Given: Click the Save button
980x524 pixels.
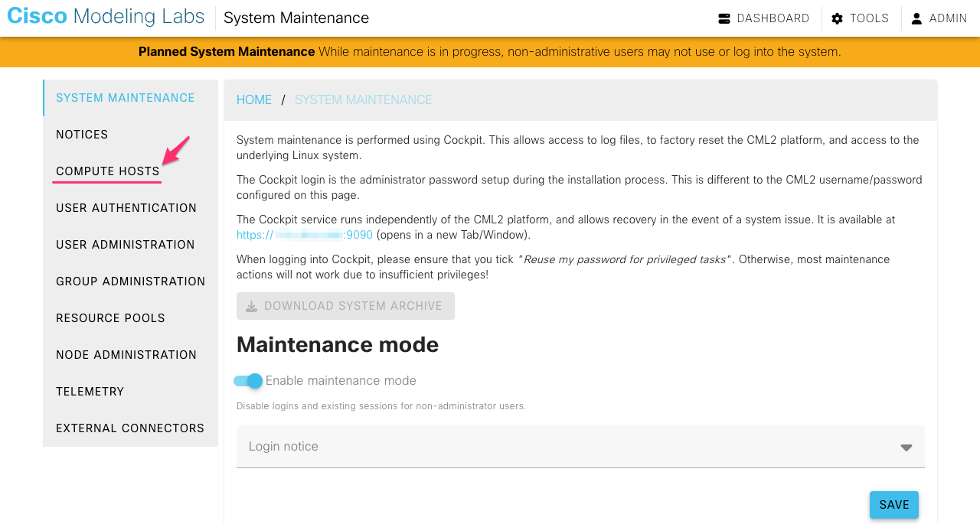Looking at the screenshot, I should tap(894, 505).
